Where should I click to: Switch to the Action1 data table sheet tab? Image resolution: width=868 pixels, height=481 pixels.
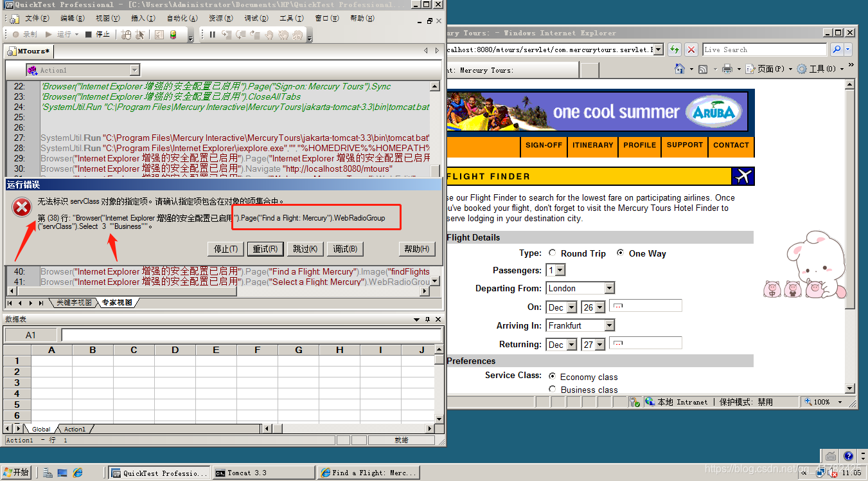tap(74, 429)
